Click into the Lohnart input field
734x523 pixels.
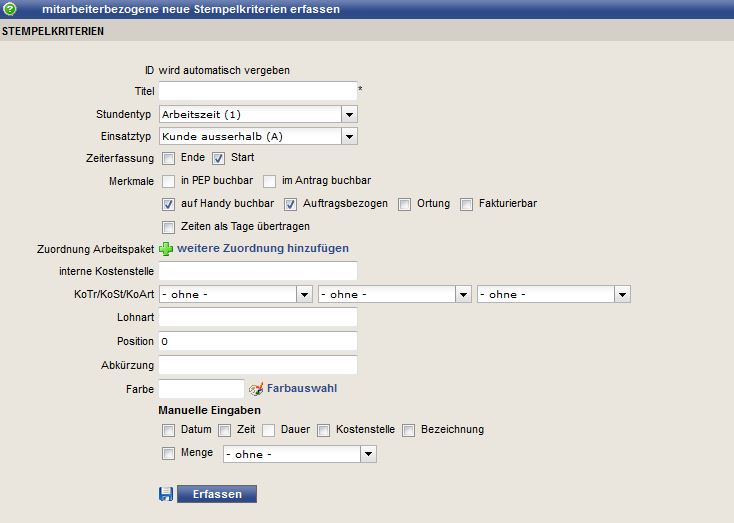click(258, 317)
